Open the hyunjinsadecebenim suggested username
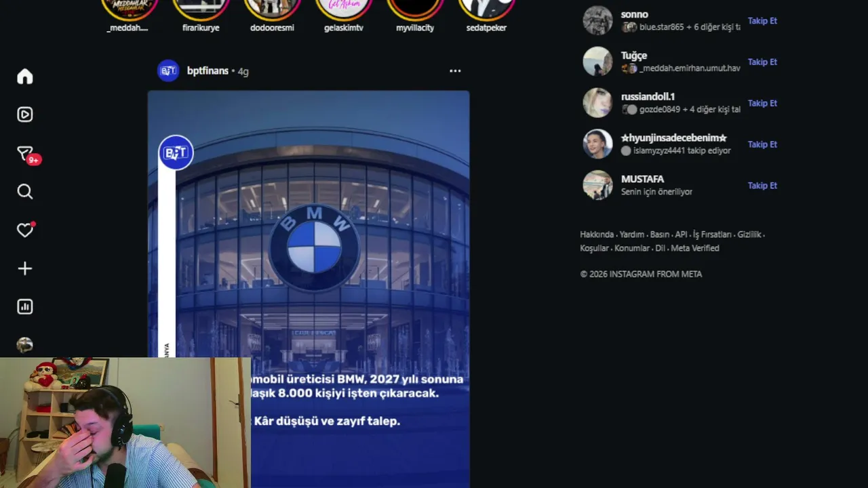 point(674,138)
